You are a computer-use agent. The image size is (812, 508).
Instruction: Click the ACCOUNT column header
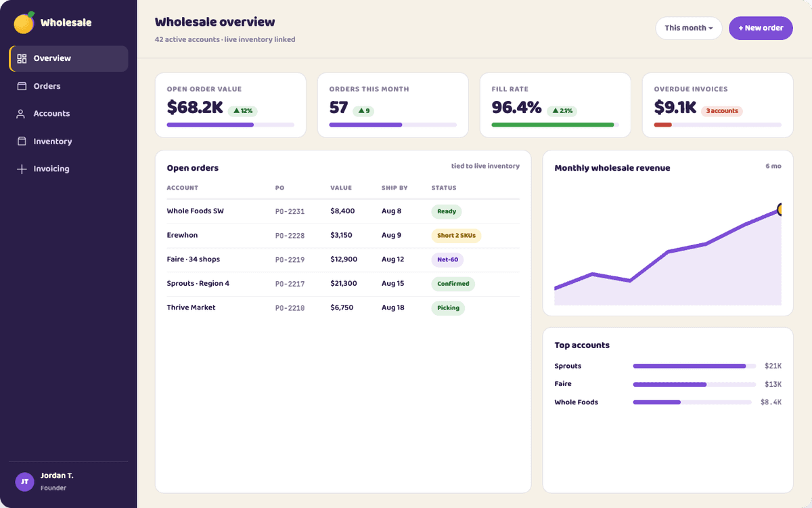pyautogui.click(x=183, y=188)
